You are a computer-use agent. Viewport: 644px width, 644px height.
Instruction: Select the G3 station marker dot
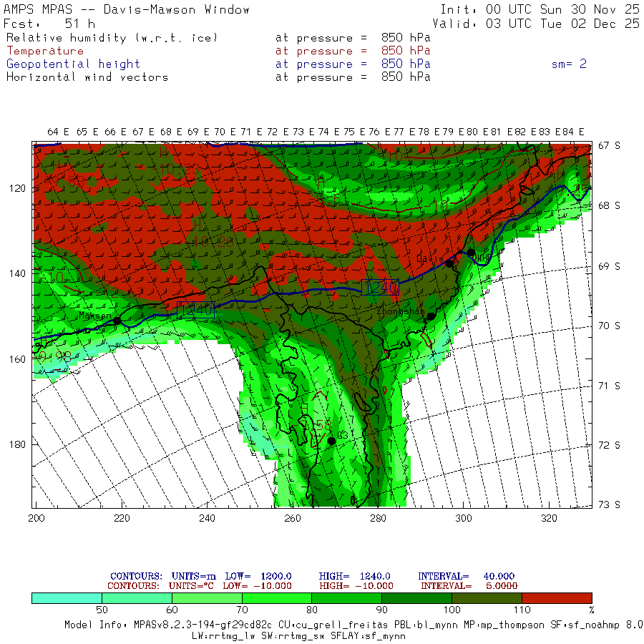(x=331, y=441)
